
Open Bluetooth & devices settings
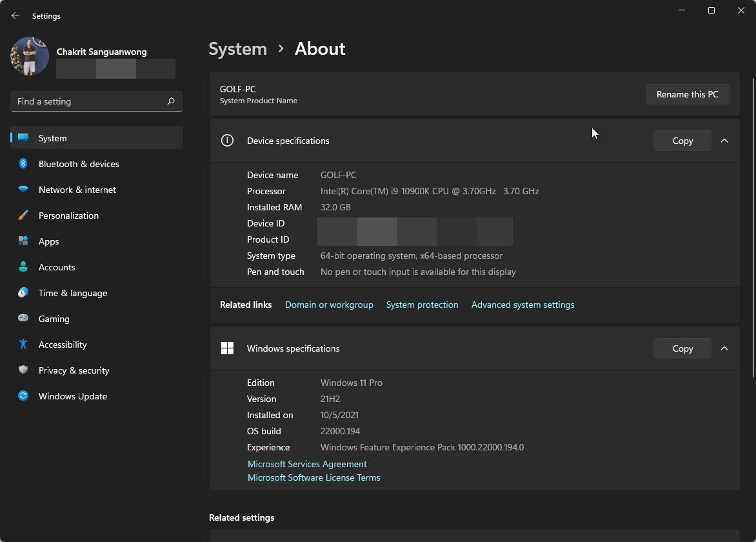(96, 164)
